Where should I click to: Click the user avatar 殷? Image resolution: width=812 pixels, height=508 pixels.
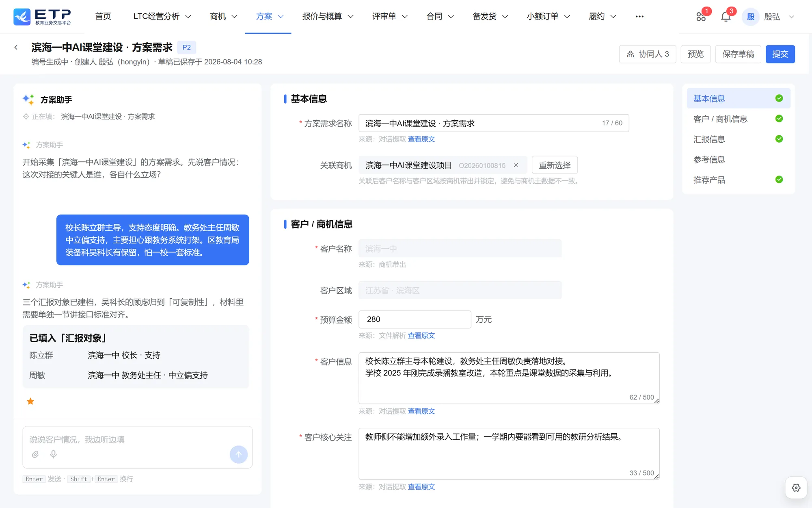[x=751, y=17]
